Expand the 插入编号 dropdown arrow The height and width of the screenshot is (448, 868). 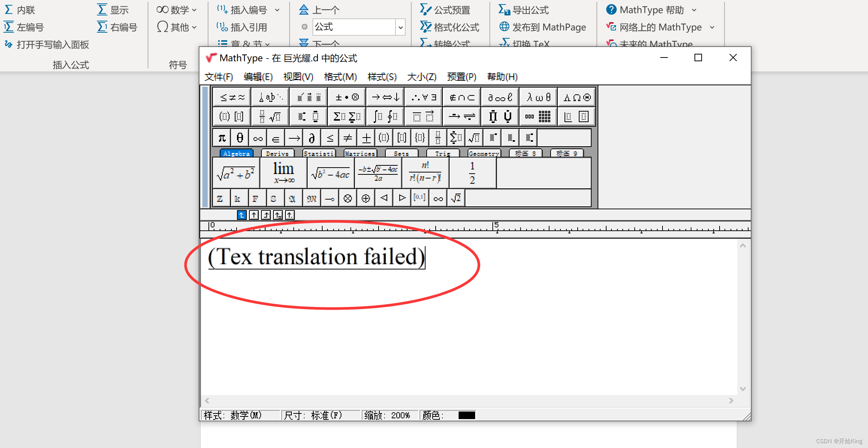coord(277,10)
